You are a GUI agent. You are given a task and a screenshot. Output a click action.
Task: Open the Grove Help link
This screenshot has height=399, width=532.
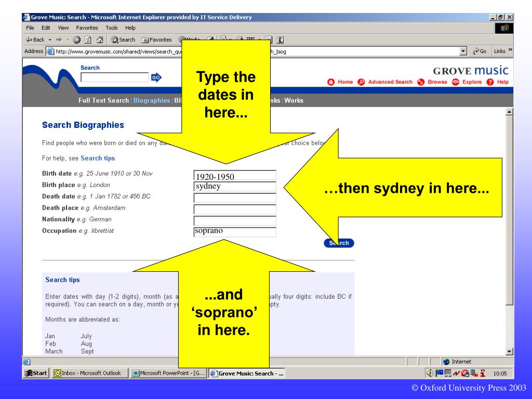503,82
